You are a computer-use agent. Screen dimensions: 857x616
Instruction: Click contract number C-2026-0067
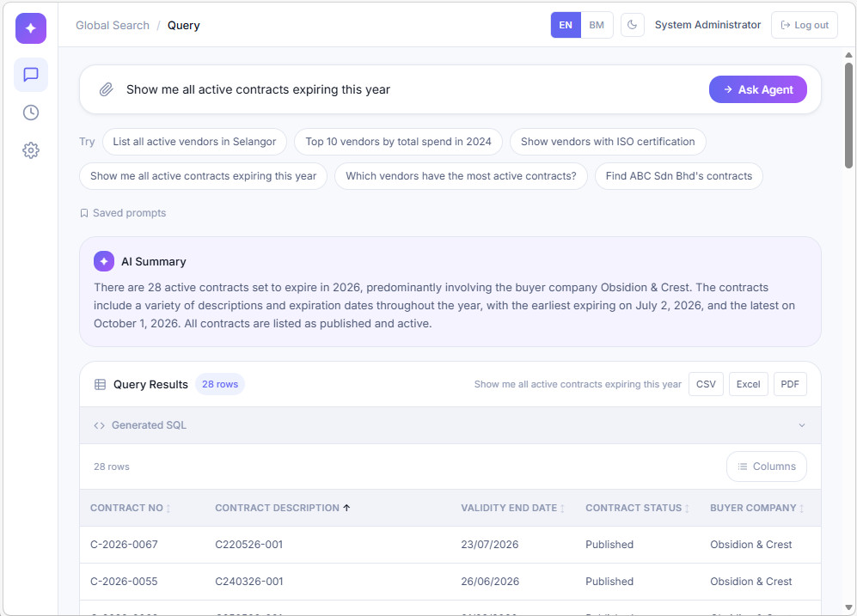point(124,545)
